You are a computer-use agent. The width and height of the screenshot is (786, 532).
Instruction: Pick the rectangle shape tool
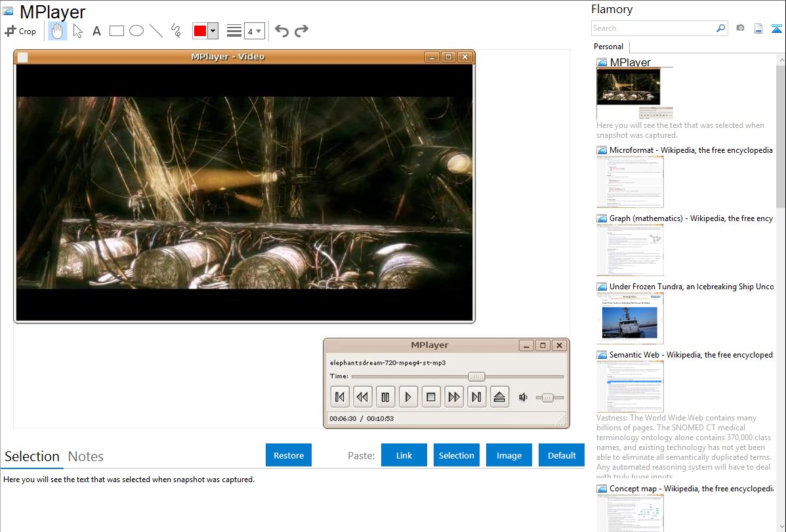117,31
